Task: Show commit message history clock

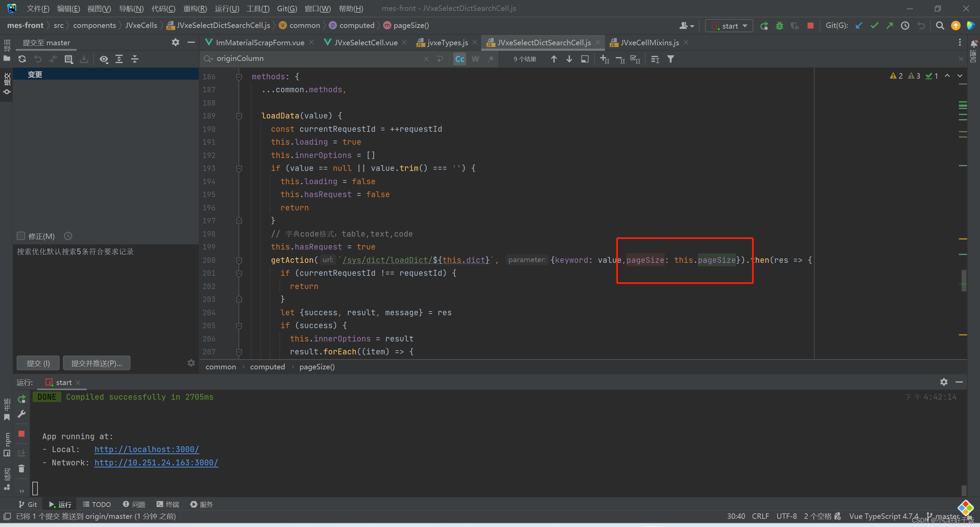Action: (x=68, y=236)
